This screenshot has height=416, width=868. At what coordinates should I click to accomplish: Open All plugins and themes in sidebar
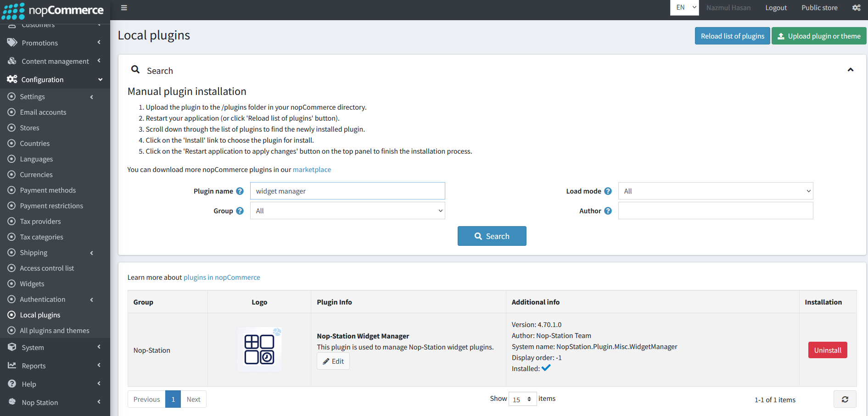point(55,330)
